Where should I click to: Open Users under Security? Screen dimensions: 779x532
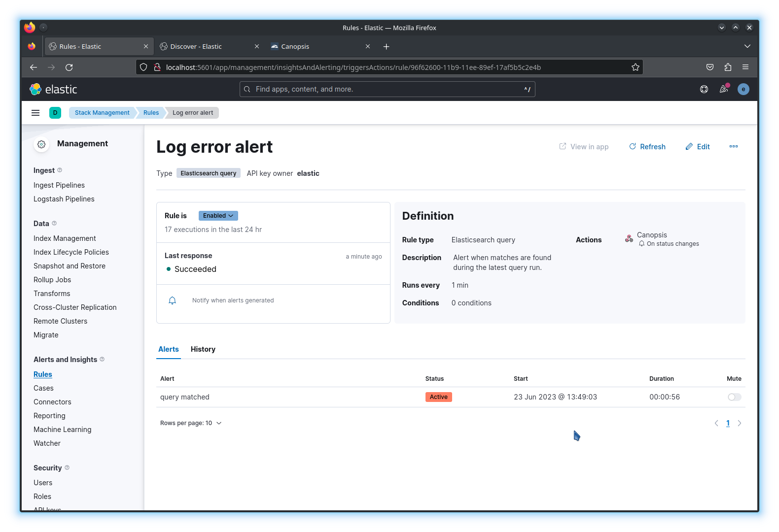[x=43, y=483]
